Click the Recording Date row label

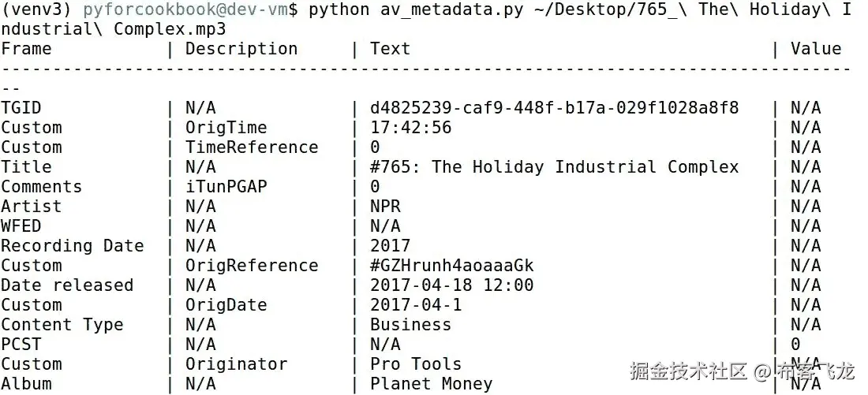pos(73,246)
